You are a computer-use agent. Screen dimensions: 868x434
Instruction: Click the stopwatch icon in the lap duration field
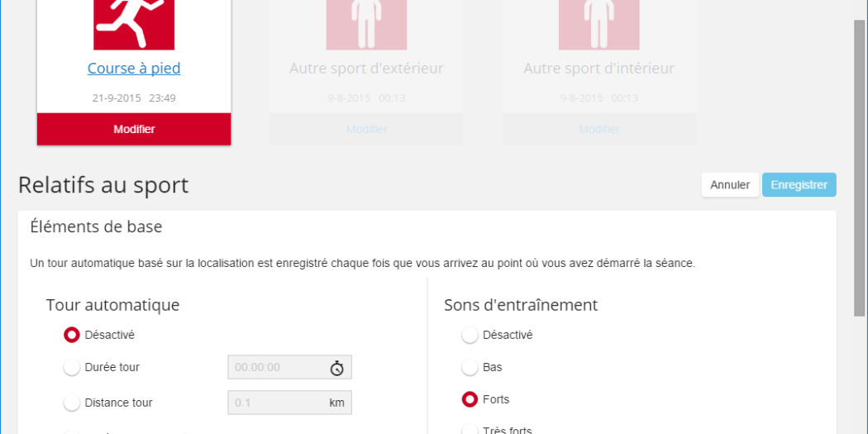(x=336, y=368)
